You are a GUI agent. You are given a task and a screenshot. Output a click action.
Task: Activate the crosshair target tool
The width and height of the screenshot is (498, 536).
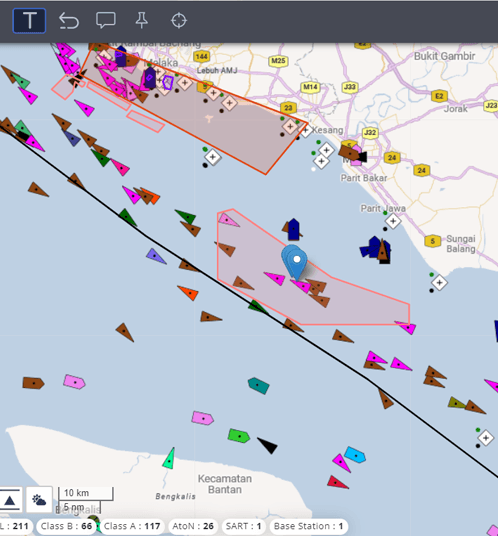pos(179,21)
